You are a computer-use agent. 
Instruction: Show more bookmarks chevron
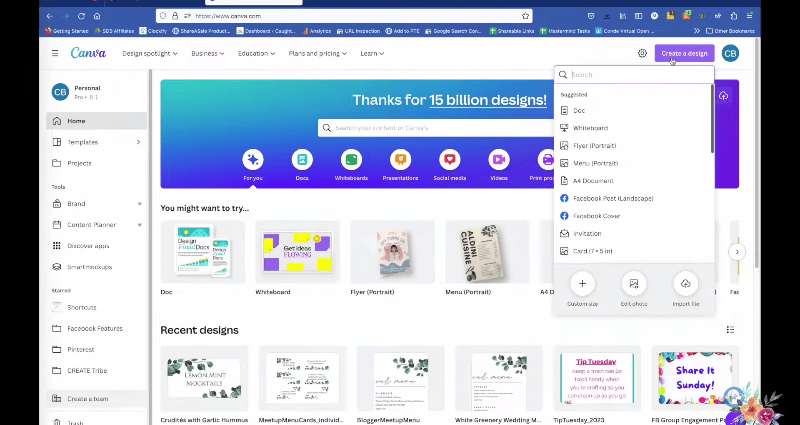(x=696, y=31)
